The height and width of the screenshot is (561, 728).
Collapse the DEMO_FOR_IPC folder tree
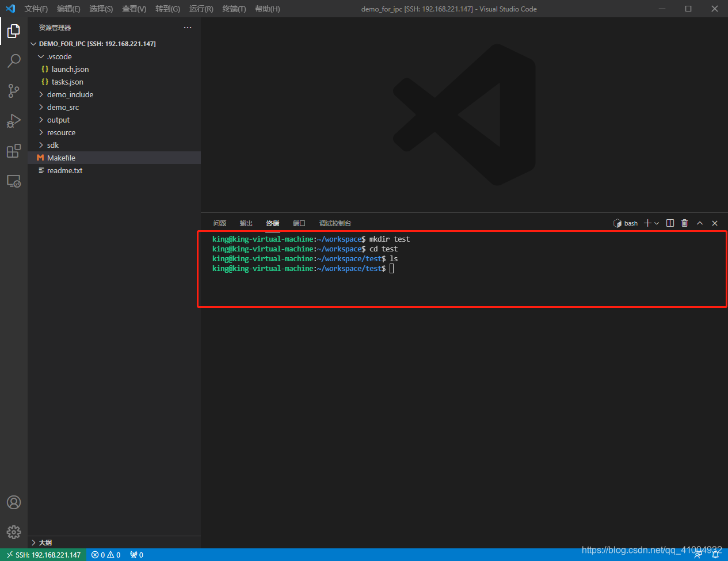pos(33,43)
